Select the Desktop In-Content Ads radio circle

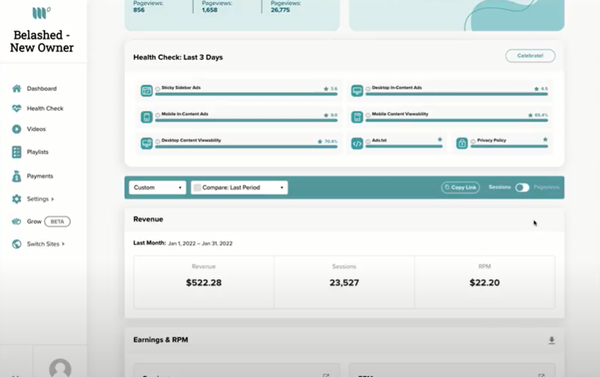[368, 89]
